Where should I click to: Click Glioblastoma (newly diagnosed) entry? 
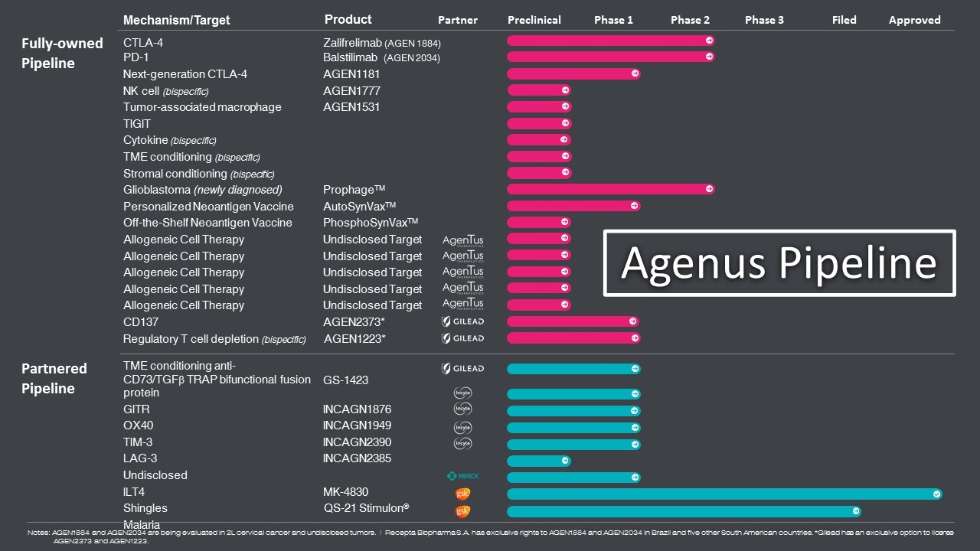[203, 190]
